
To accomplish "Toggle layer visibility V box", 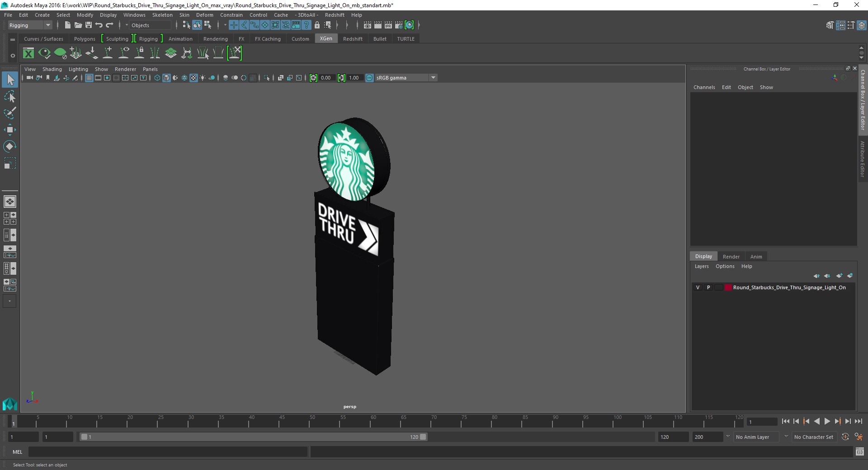I will point(698,287).
